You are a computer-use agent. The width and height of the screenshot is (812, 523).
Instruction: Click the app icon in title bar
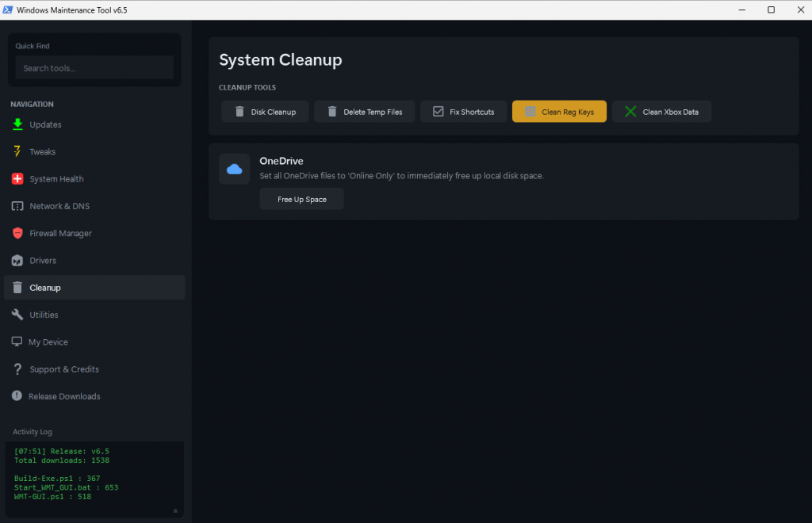pyautogui.click(x=8, y=10)
